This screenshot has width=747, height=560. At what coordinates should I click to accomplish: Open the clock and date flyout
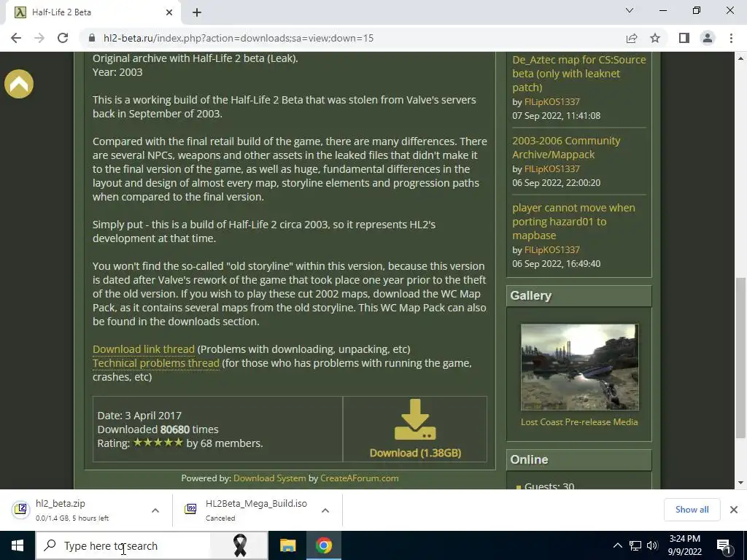[685, 545]
